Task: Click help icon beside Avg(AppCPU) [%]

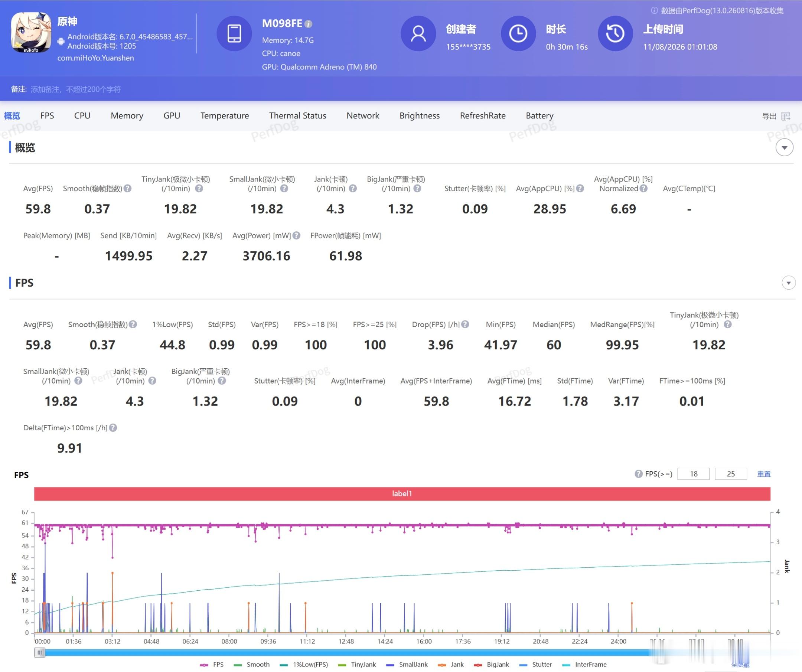Action: pos(580,188)
